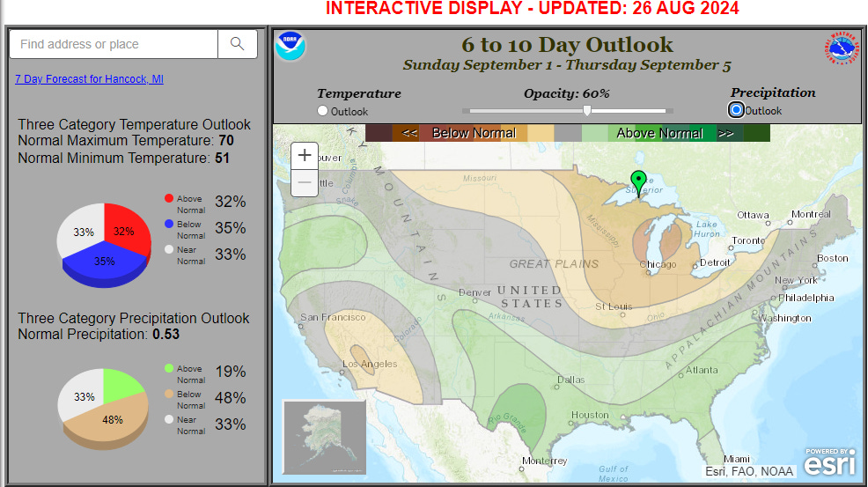Screen dimensions: 868x487
Task: Click the tan Below Normal precipitation dot
Action: pos(169,394)
